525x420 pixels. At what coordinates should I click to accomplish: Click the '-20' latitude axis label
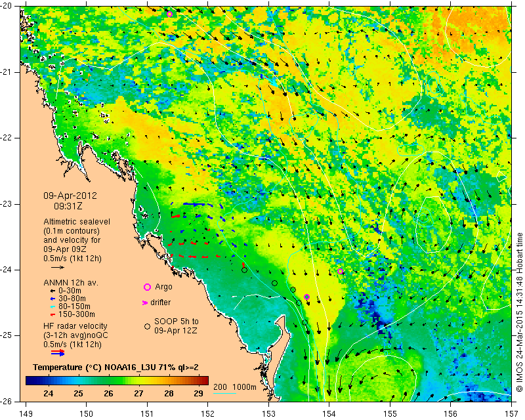pos(6,7)
